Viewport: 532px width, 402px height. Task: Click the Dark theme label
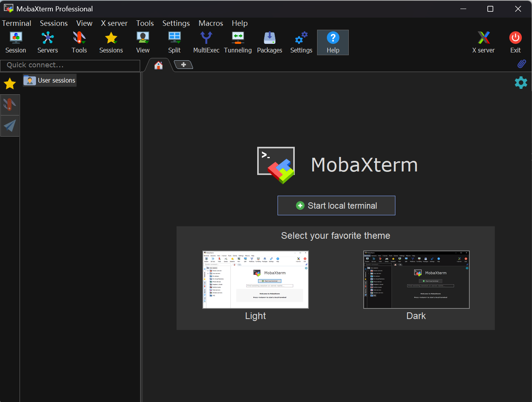(416, 316)
